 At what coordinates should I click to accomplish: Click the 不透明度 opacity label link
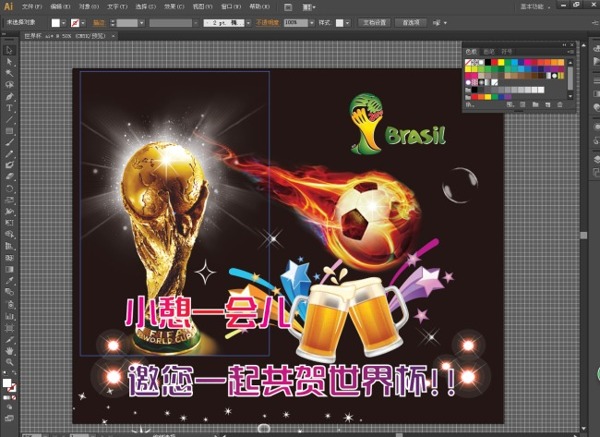267,23
